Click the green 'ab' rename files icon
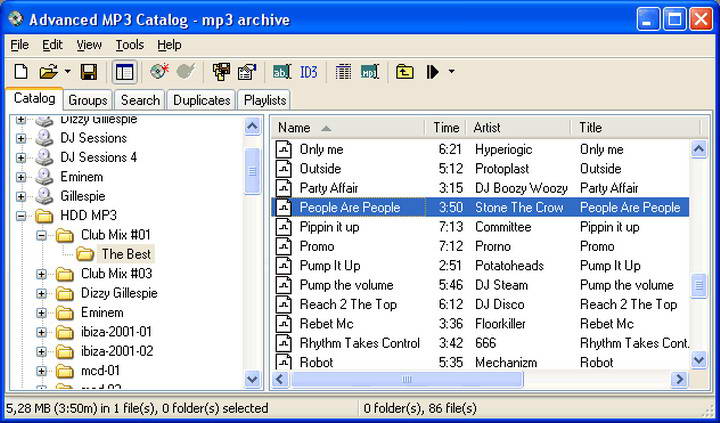The height and width of the screenshot is (423, 720). point(281,72)
